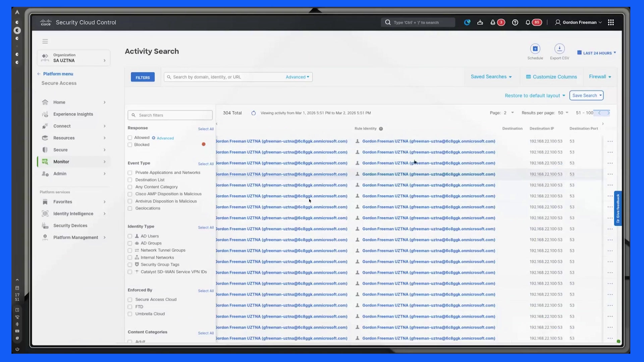Open Organization SA UZTNA selector

(74, 58)
